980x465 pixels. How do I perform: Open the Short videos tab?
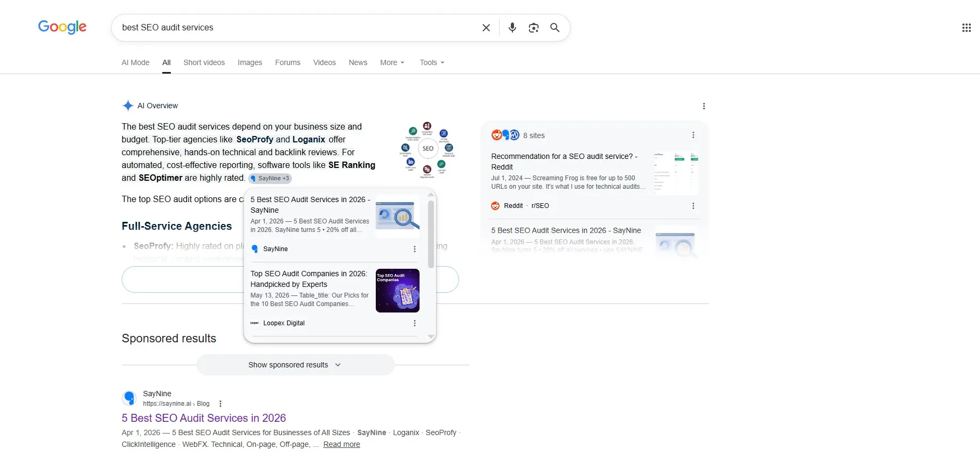[x=204, y=62]
